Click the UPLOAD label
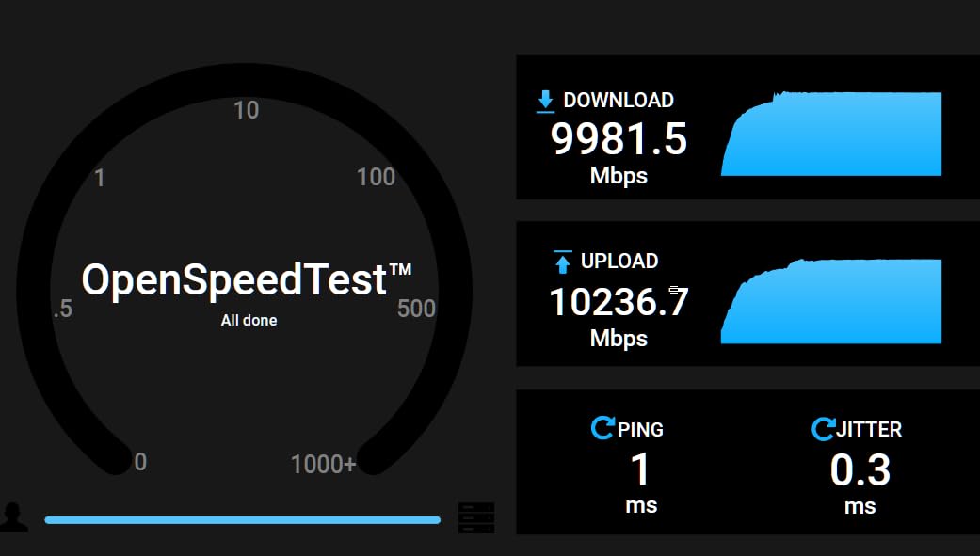The image size is (980, 556). coord(619,262)
